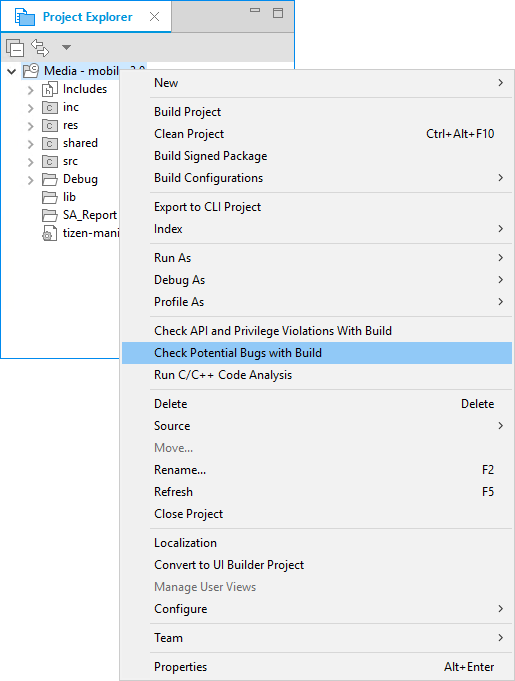Select the Includes tree label

(85, 89)
